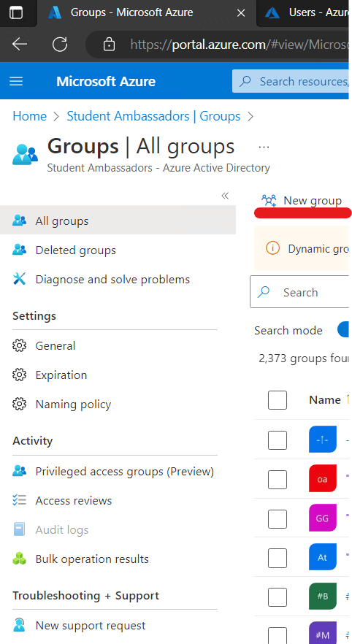Click the Diagnose wrench icon

19,279
